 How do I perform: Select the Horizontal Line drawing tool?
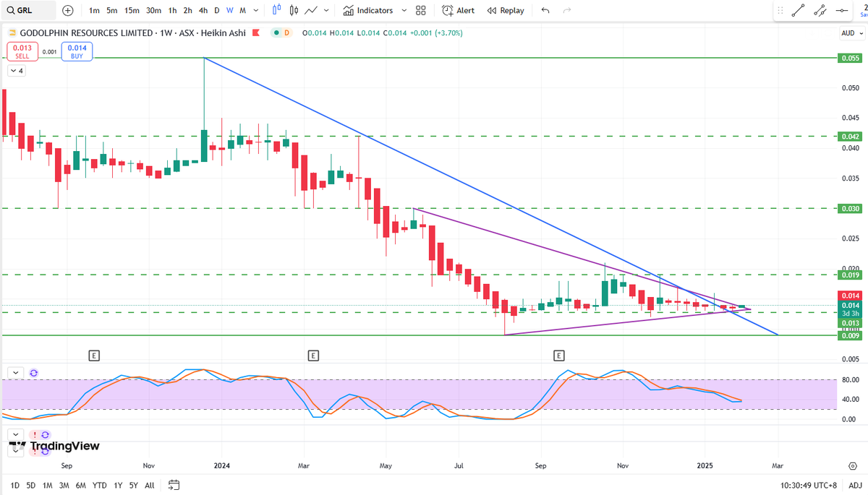841,11
